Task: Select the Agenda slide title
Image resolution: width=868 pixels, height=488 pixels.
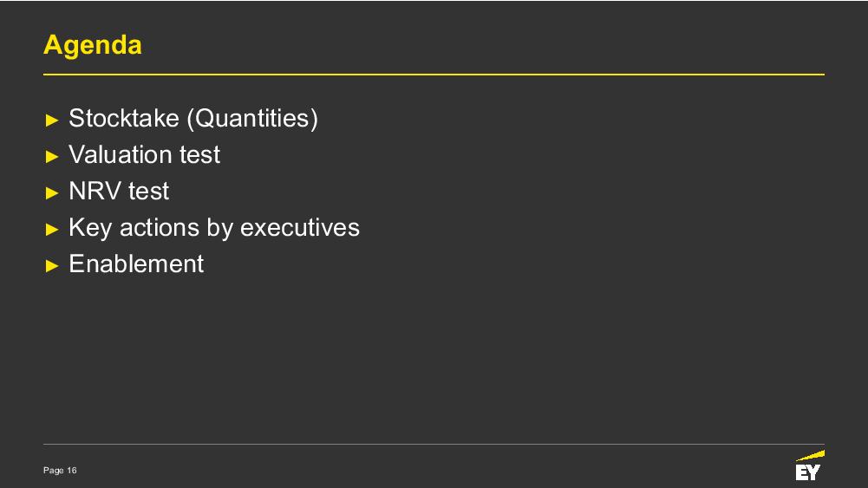Action: [x=93, y=45]
